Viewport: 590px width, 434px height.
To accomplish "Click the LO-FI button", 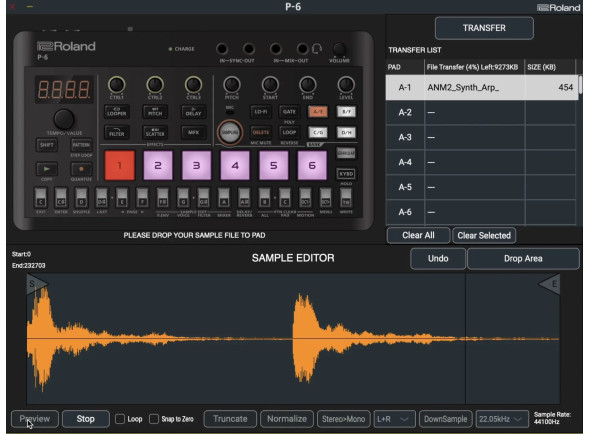I will tap(261, 112).
